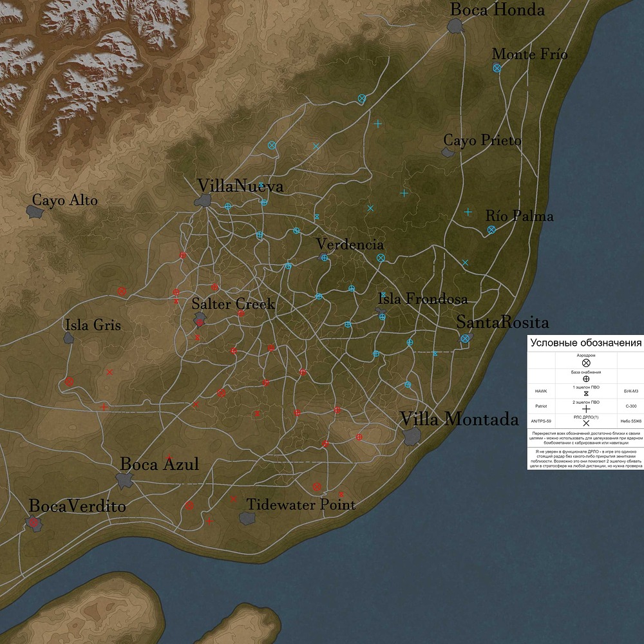Select the HAWK echelon icon in the legend
The image size is (644, 644).
click(586, 393)
